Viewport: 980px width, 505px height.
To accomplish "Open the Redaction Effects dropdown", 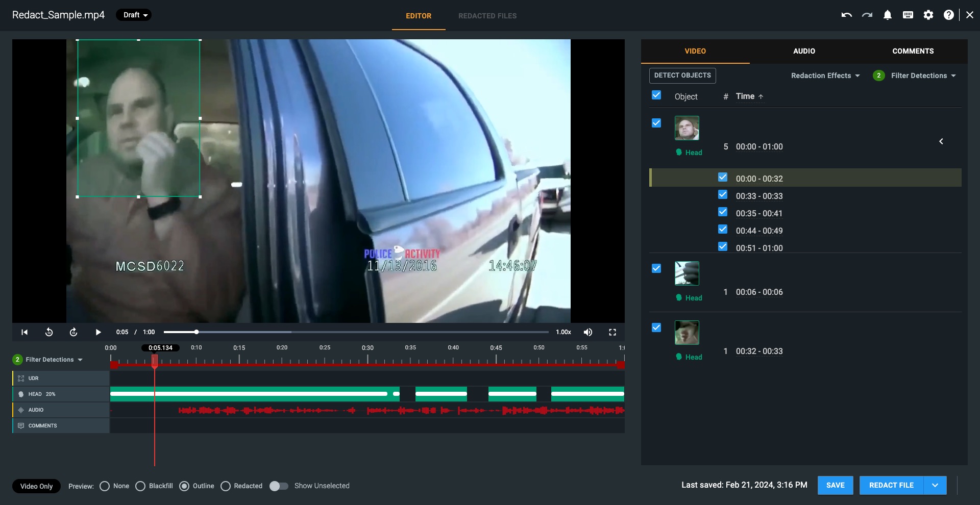I will 825,75.
